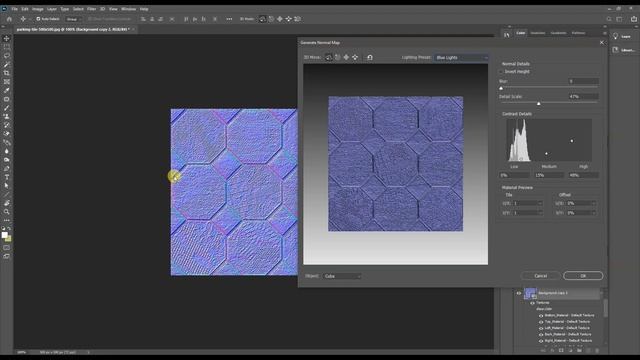
Task: Click Cancel in Generate Normal Map dialog
Action: pyautogui.click(x=540, y=276)
